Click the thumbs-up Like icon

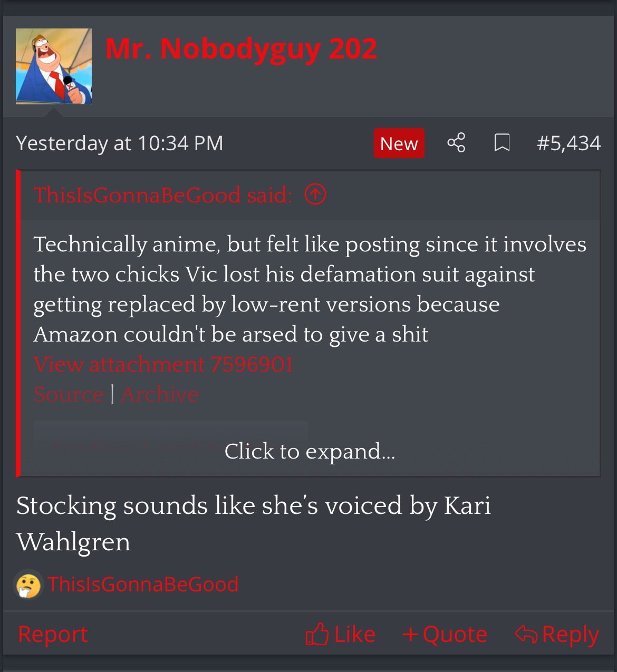click(x=317, y=634)
